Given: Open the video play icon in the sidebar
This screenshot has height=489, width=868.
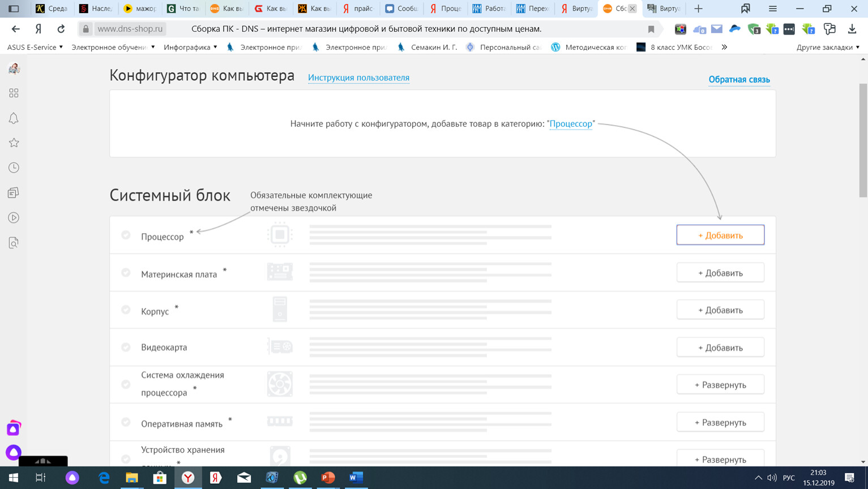Looking at the screenshot, I should coord(14,218).
